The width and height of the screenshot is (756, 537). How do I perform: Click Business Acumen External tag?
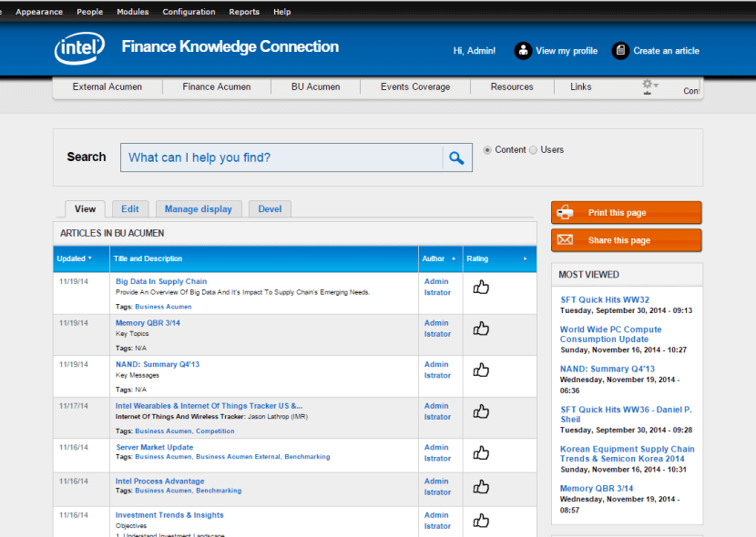pos(238,457)
